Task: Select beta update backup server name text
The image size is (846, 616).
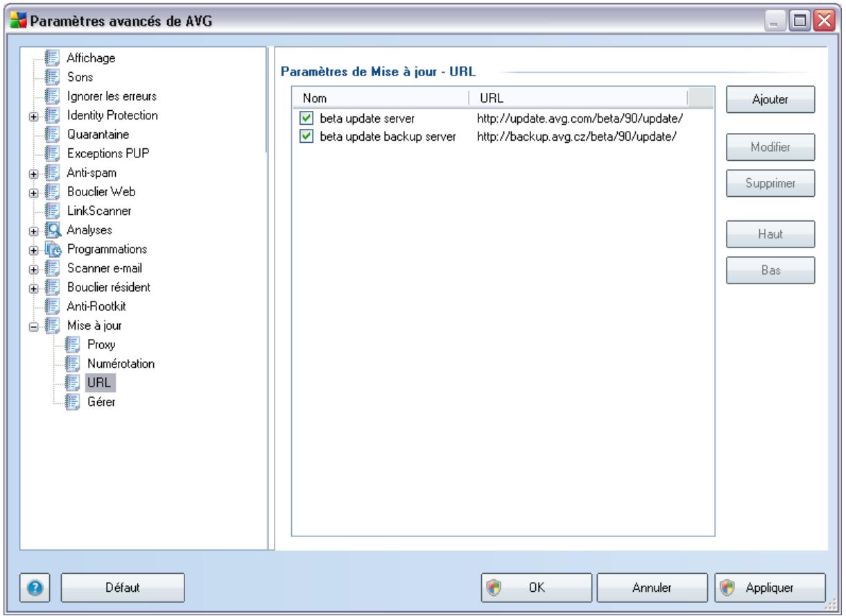Action: pos(388,137)
